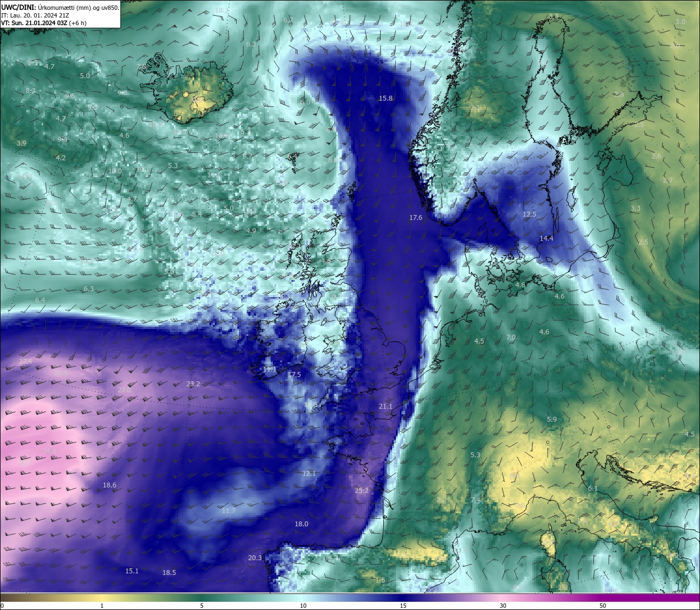700x610 pixels.
Task: Click the 7.5 value over southern Ireland
Action: pyautogui.click(x=295, y=375)
